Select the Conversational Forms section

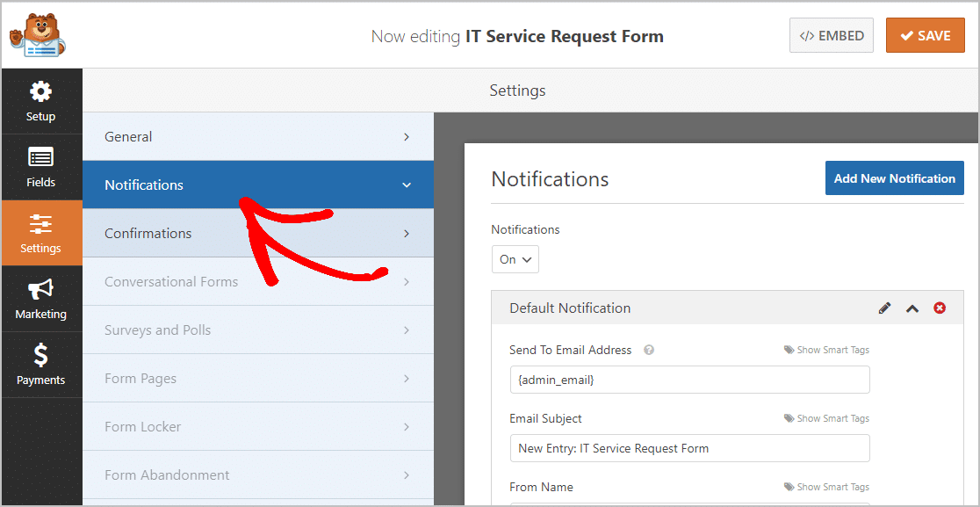point(258,281)
